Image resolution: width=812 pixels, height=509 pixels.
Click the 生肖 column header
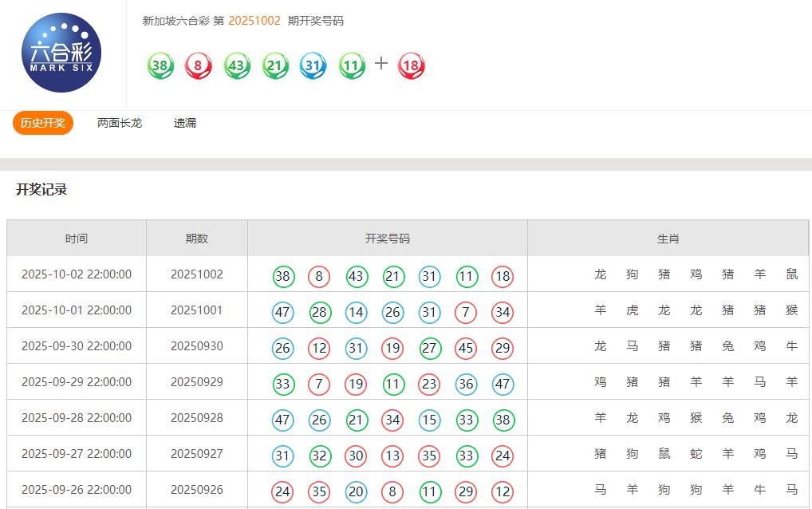668,239
